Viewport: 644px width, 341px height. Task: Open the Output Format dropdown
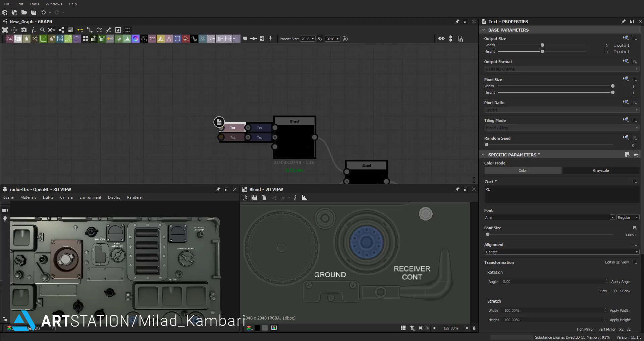(561, 69)
